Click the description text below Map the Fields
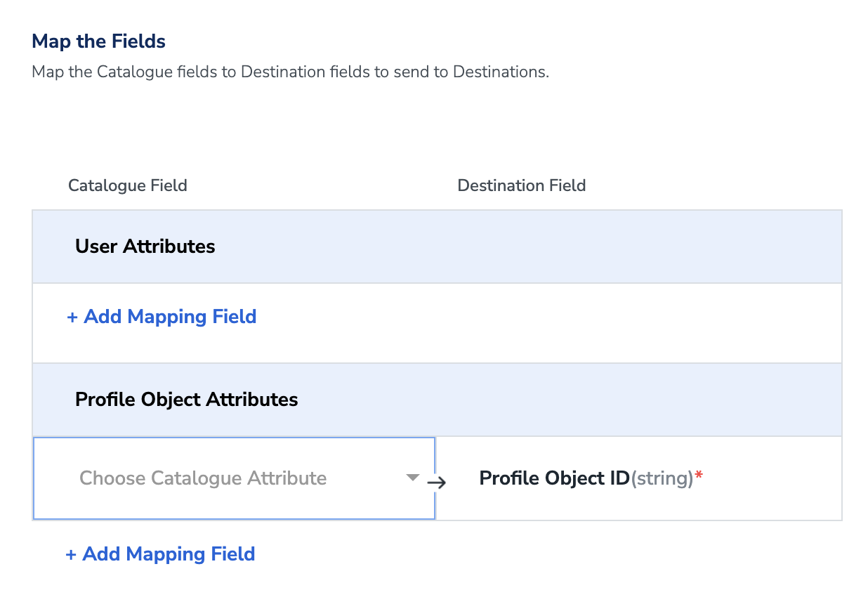Image resolution: width=868 pixels, height=590 pixels. click(290, 72)
